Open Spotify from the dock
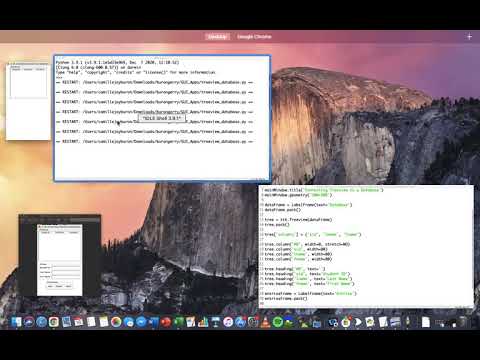 [x=278, y=322]
